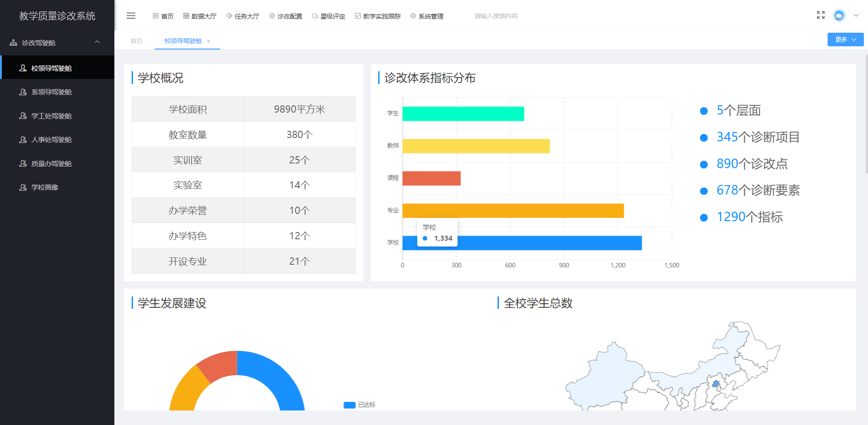Click the 教学质量诊改系统 logo title
868x425 pixels.
(x=57, y=16)
